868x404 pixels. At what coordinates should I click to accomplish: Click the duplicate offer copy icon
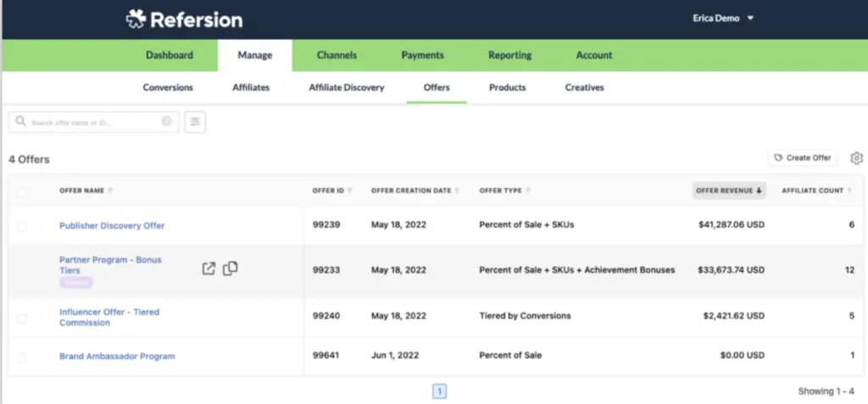pyautogui.click(x=230, y=268)
